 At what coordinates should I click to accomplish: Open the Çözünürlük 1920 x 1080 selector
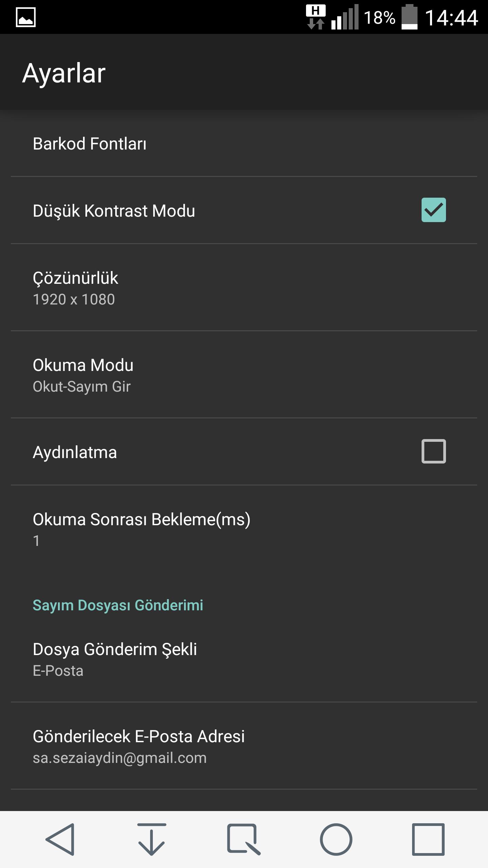tap(244, 288)
